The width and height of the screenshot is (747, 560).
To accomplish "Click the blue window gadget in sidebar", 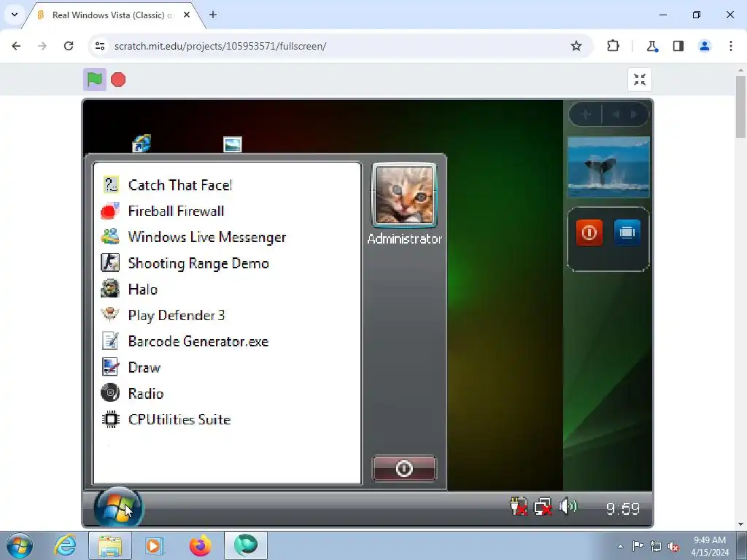I will [627, 233].
